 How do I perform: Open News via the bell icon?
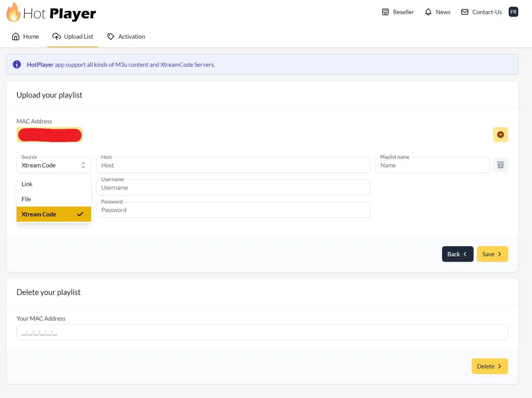click(428, 12)
